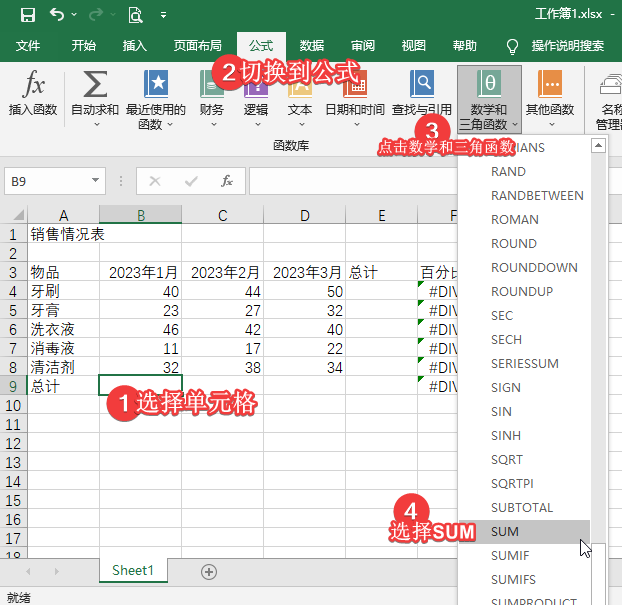Click the Undo arrow icon
This screenshot has width=622, height=605.
[57, 15]
